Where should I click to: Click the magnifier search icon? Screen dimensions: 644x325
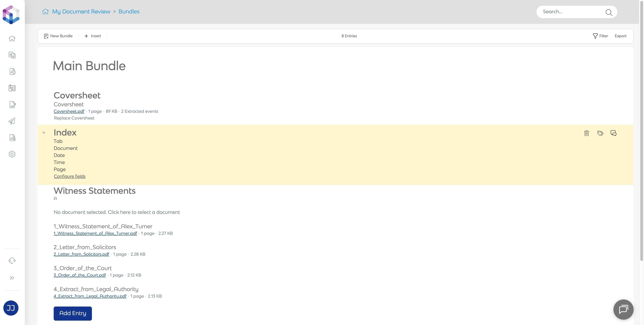[609, 12]
